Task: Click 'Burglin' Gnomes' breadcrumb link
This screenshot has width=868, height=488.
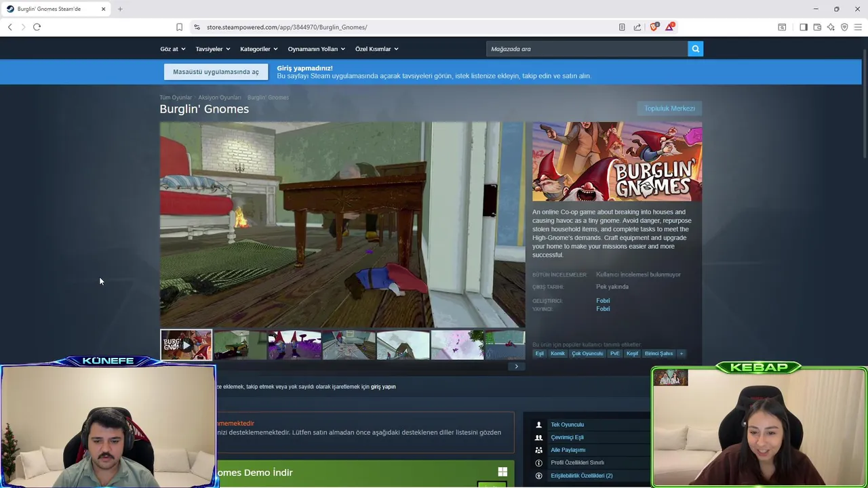Action: click(268, 98)
